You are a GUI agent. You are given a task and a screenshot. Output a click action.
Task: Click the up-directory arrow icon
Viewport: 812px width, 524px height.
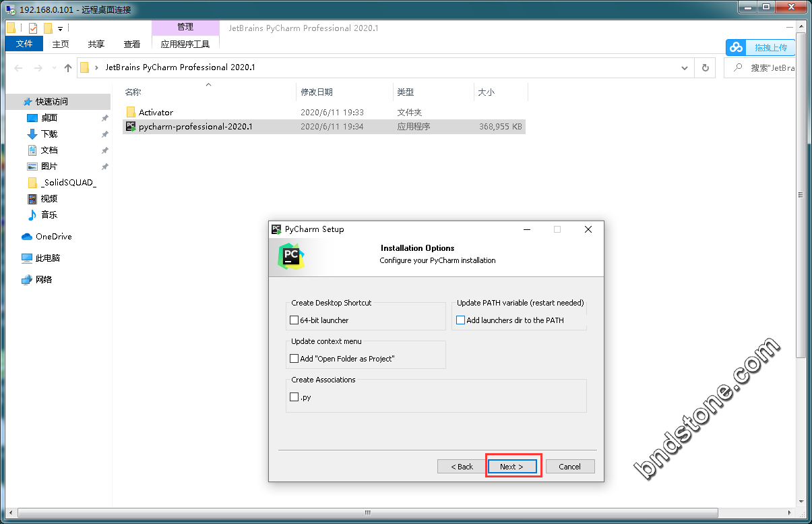tap(67, 67)
